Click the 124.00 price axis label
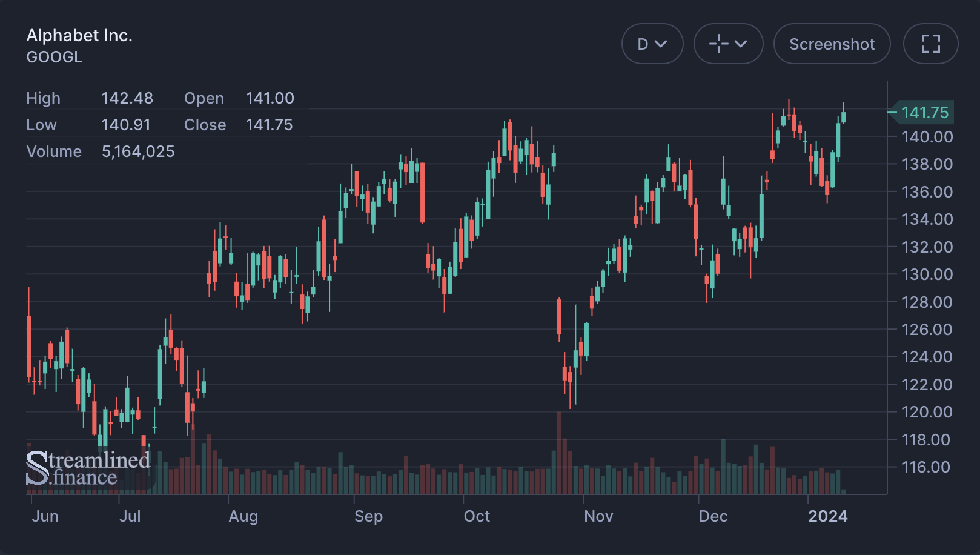 pos(927,357)
